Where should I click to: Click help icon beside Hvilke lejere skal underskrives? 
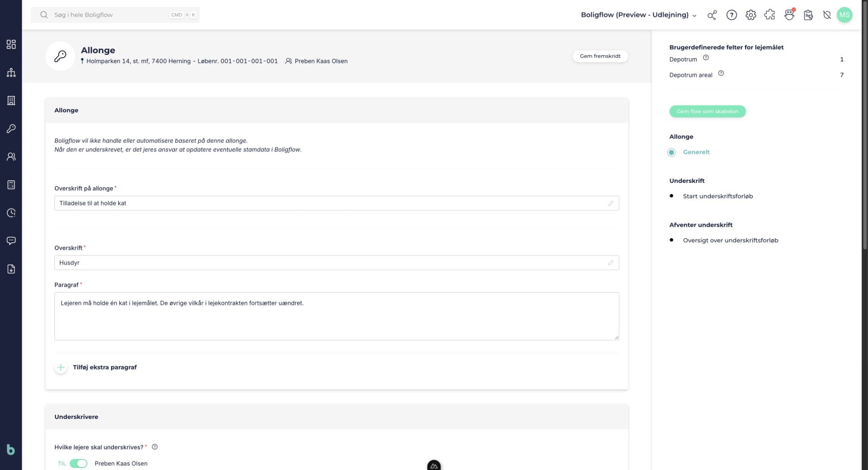click(x=155, y=447)
